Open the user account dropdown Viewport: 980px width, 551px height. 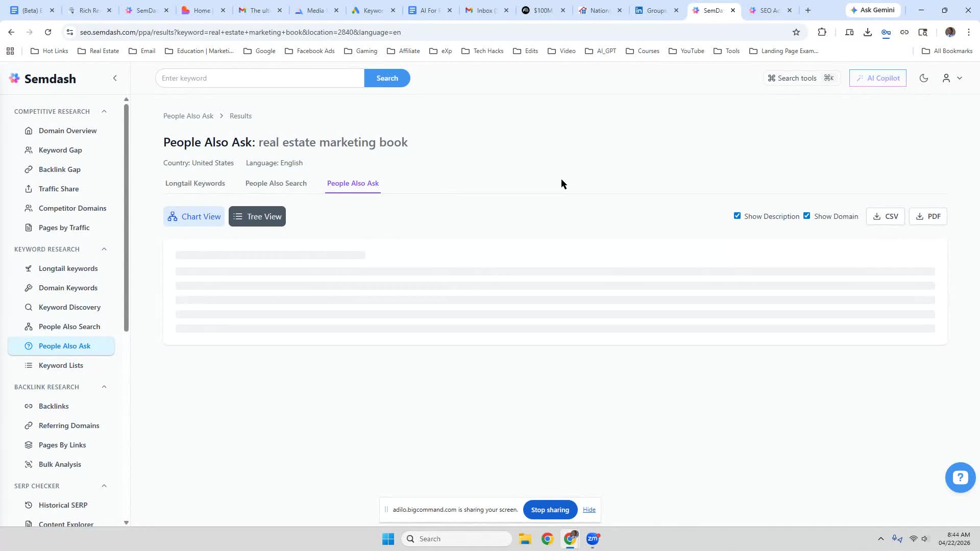click(952, 78)
